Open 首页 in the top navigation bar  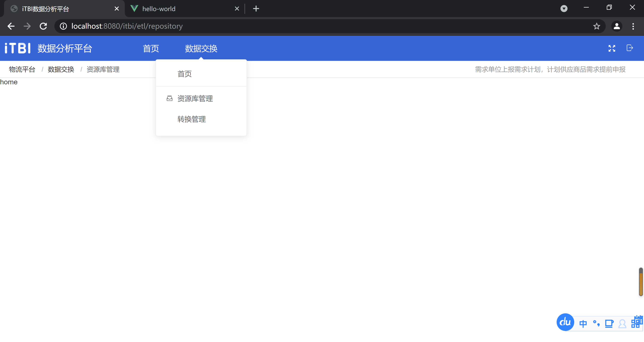click(151, 48)
